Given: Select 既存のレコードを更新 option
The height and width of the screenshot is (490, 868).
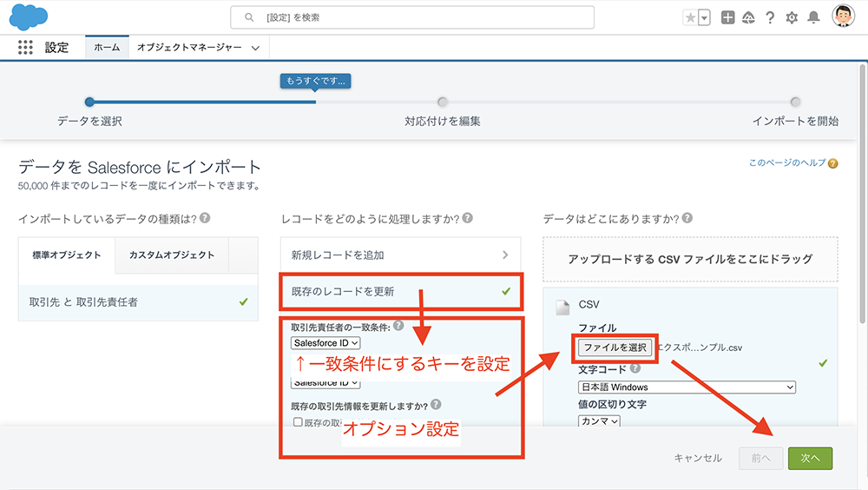Looking at the screenshot, I should point(400,292).
